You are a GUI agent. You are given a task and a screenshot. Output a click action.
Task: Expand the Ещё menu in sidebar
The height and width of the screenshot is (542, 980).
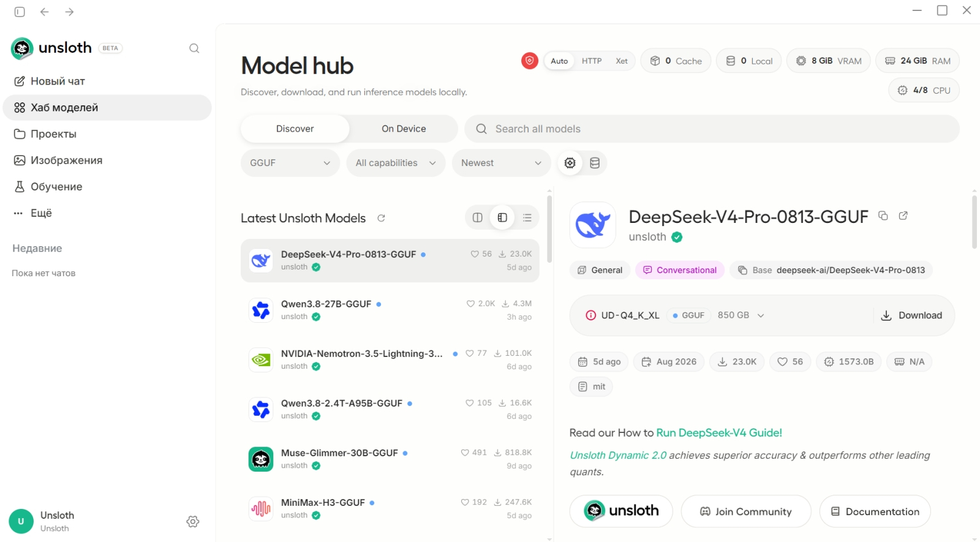(x=107, y=213)
